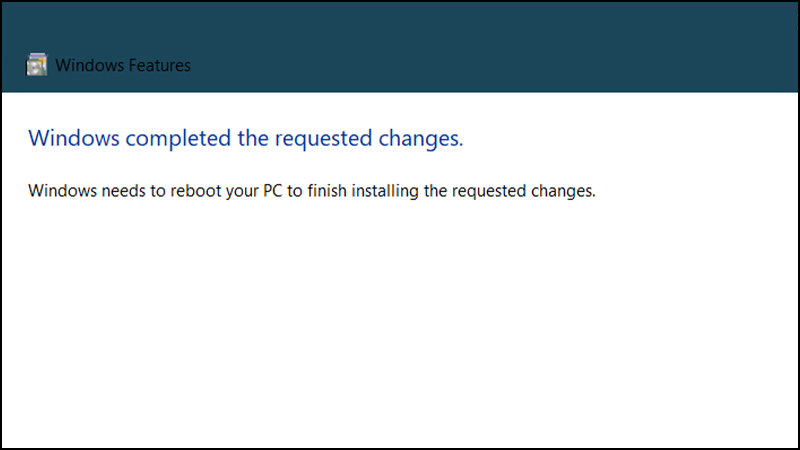Select the Windows Features title text
This screenshot has height=450, width=800.
tap(123, 65)
